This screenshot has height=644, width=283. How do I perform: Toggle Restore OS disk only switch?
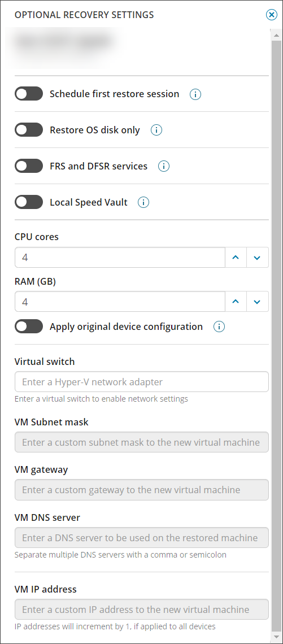[x=29, y=130]
